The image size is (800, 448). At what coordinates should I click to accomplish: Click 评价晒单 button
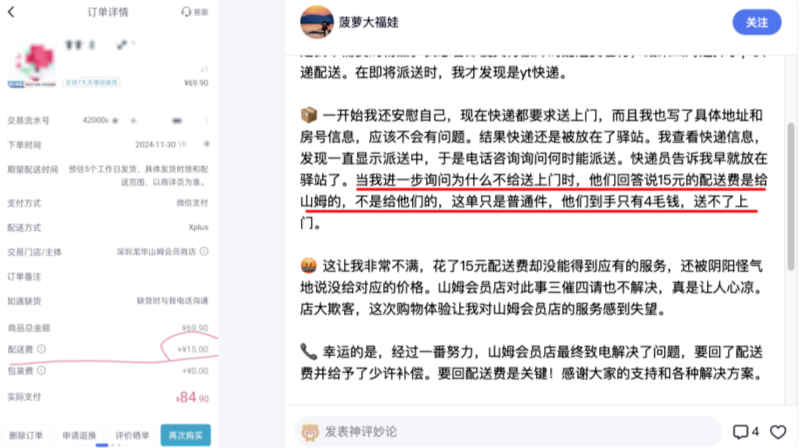click(x=132, y=435)
